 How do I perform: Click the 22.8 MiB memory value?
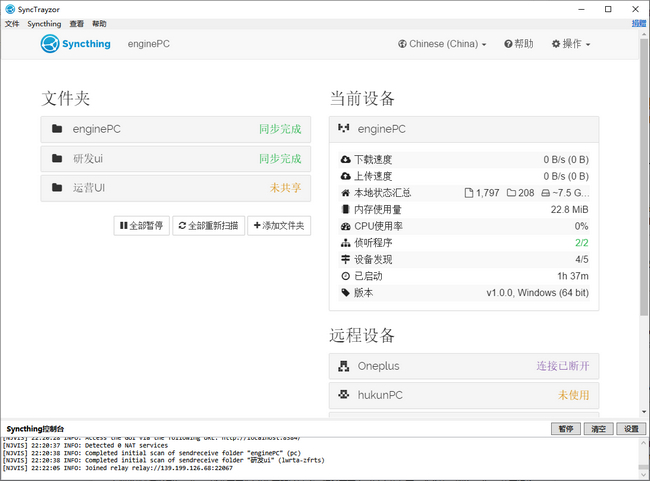click(x=570, y=209)
